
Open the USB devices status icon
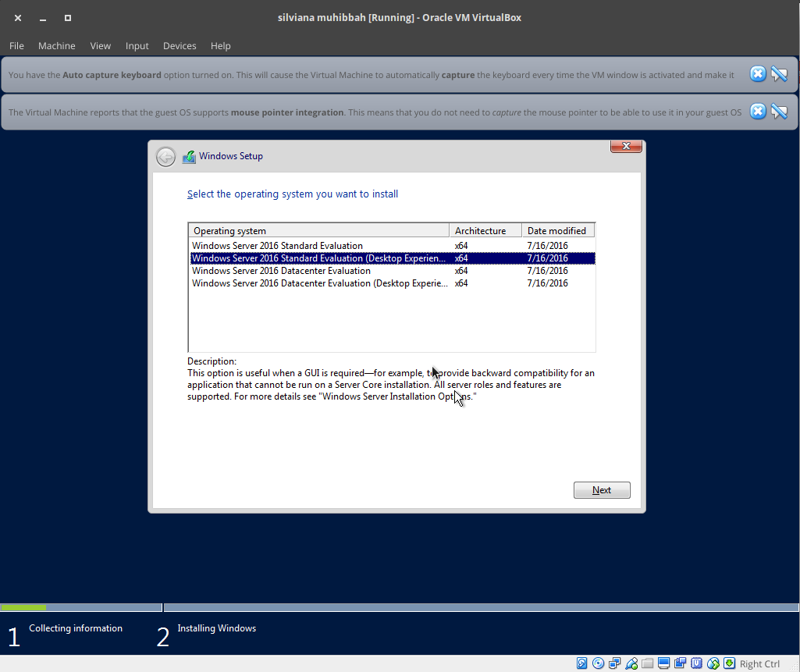pos(631,663)
